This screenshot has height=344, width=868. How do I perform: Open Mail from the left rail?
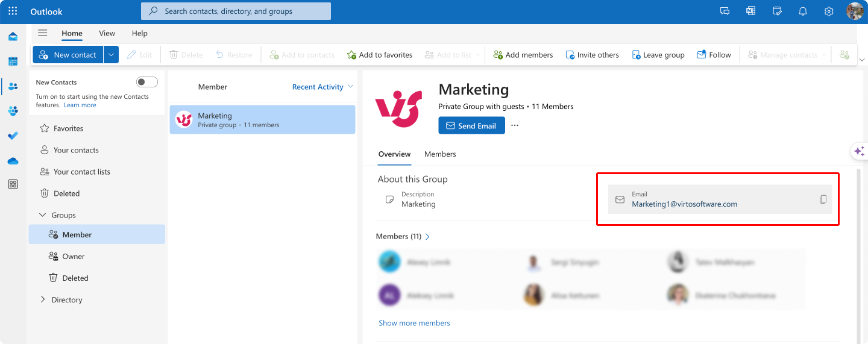[13, 37]
